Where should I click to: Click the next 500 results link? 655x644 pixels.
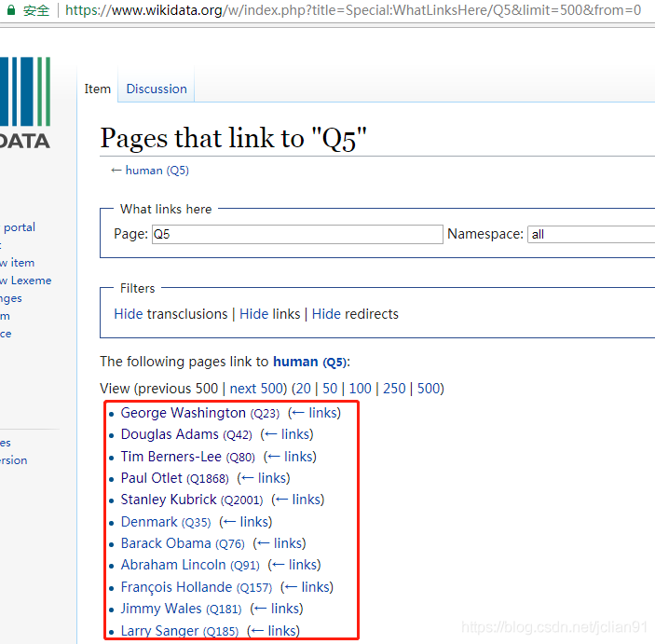click(257, 389)
